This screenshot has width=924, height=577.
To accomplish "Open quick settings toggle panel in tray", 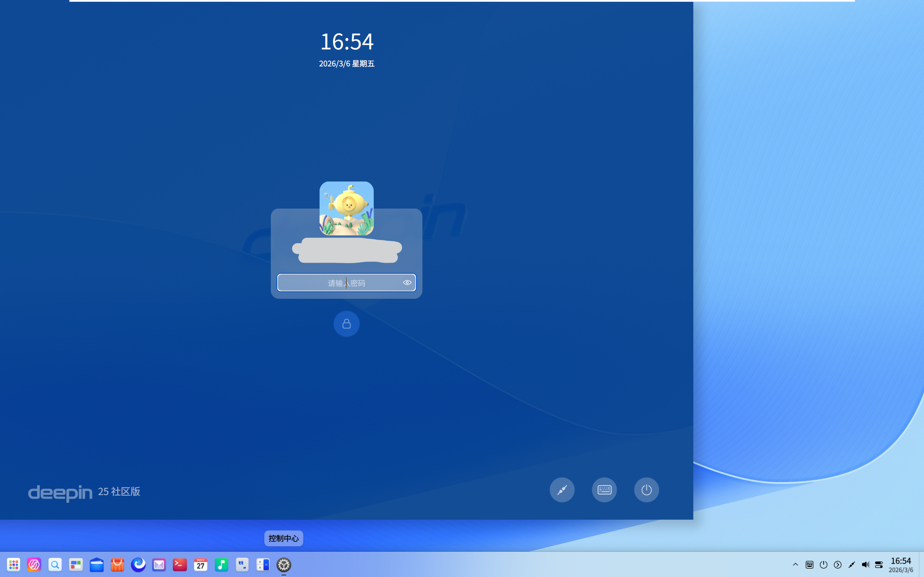I will (x=879, y=564).
